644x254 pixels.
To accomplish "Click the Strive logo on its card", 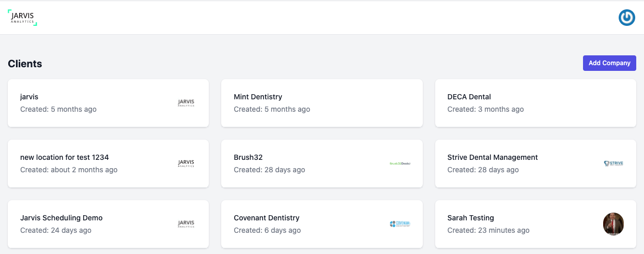I will point(614,163).
